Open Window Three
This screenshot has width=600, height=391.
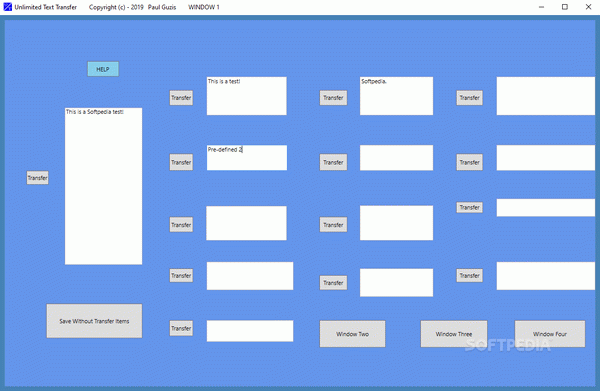pyautogui.click(x=454, y=334)
